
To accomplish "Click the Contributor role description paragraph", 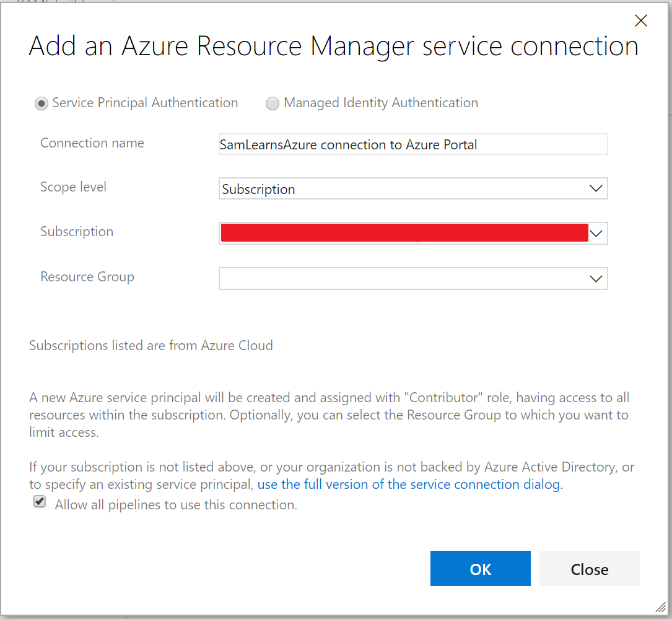I will (329, 415).
